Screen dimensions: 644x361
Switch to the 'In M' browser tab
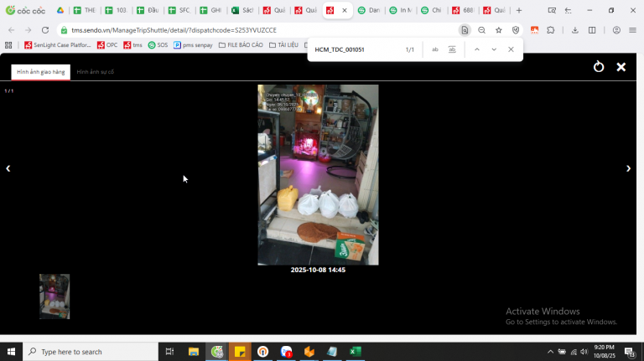point(401,10)
